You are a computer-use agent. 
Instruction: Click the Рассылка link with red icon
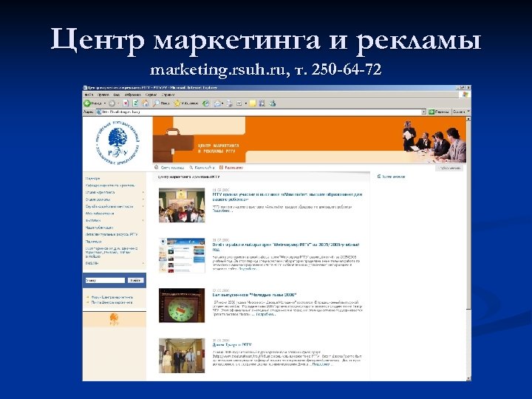pos(231,167)
